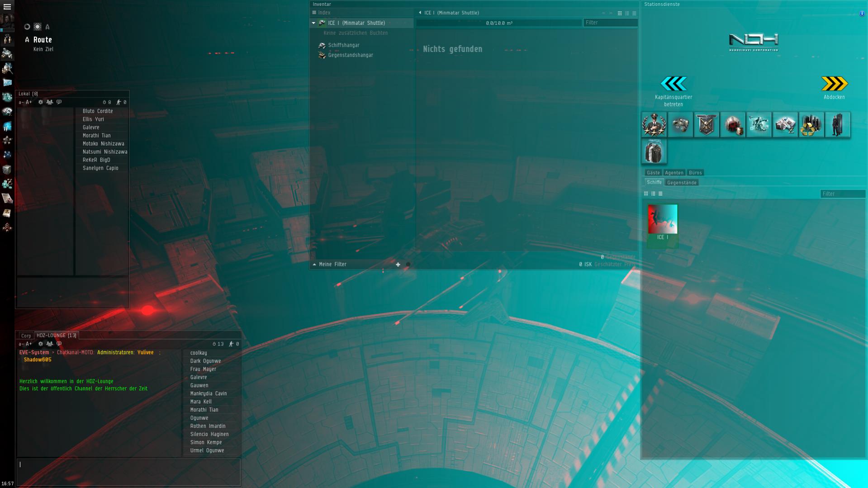The width and height of the screenshot is (868, 488).
Task: Switch to the Gegenstände tab
Action: click(682, 183)
